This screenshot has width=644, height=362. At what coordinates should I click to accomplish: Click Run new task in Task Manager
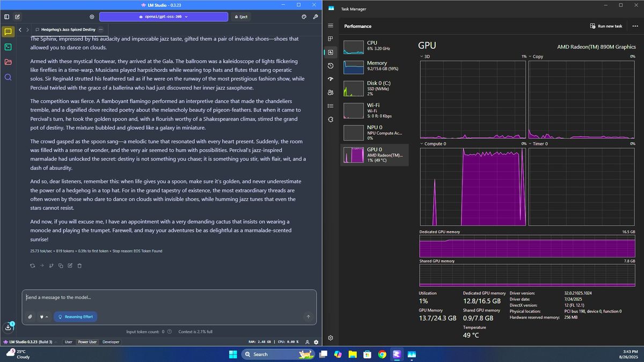tap(606, 26)
